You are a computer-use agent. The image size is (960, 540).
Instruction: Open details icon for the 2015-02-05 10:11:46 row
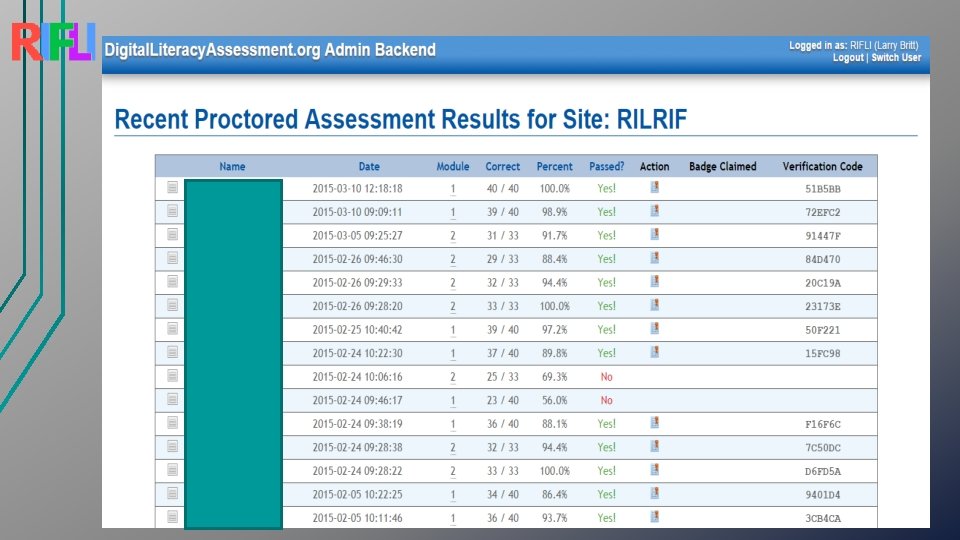pos(173,517)
